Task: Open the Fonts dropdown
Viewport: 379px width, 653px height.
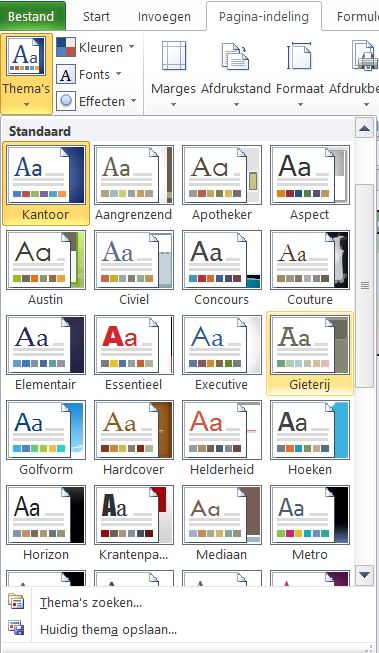Action: (89, 75)
